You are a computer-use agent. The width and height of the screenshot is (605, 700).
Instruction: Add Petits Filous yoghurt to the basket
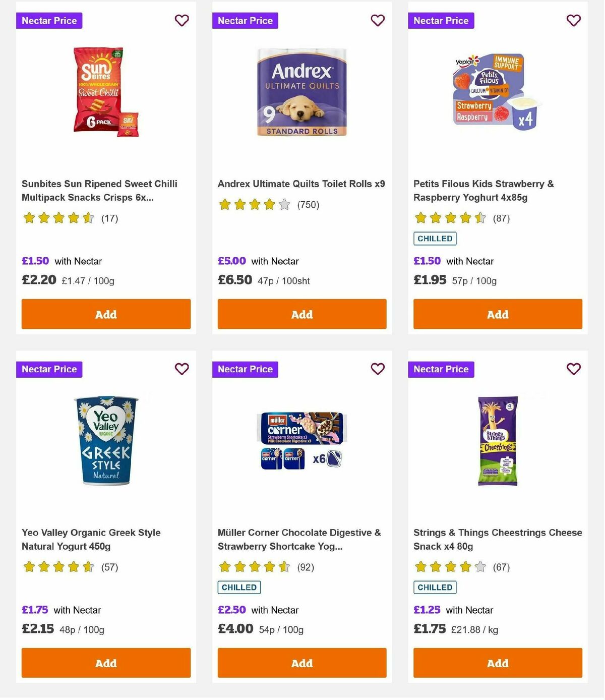pyautogui.click(x=498, y=314)
